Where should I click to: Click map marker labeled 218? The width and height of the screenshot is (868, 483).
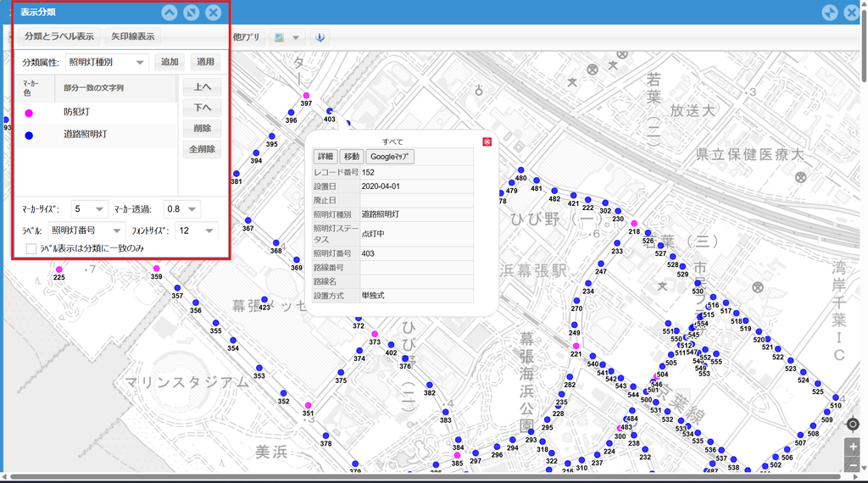tap(634, 224)
